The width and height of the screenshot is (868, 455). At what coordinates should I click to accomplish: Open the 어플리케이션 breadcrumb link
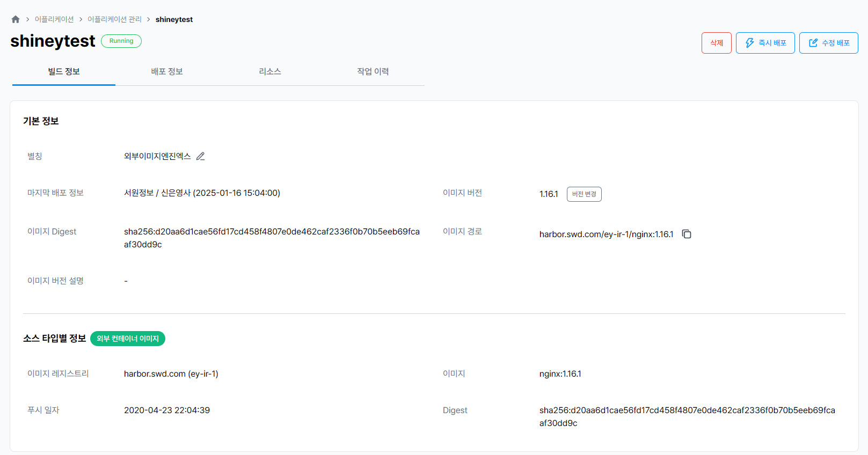(x=54, y=19)
